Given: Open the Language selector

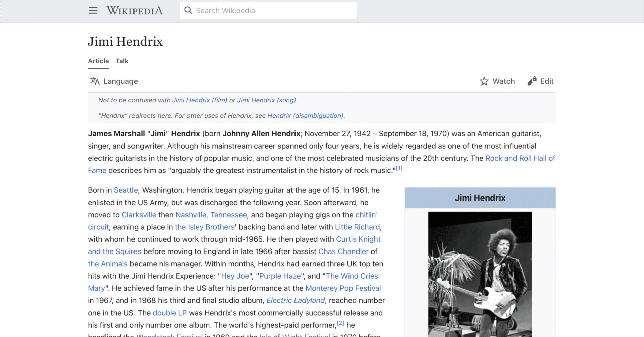Looking at the screenshot, I should (x=114, y=81).
